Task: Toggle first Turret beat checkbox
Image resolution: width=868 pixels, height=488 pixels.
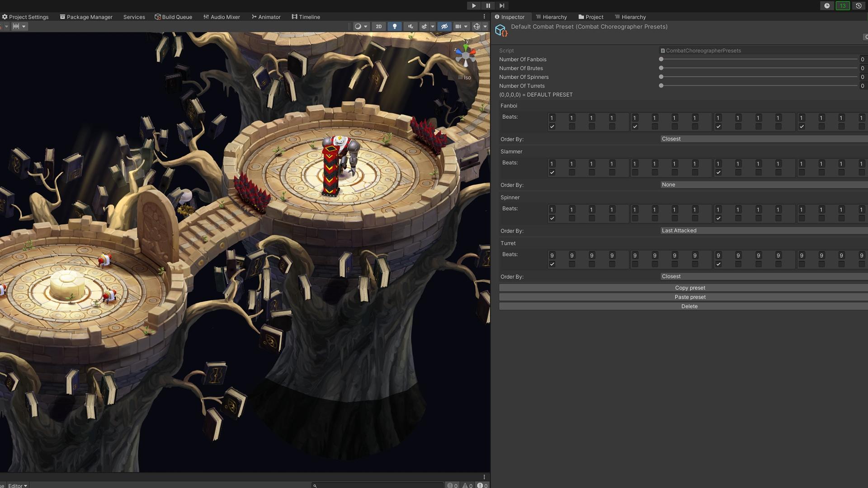Action: click(x=552, y=264)
